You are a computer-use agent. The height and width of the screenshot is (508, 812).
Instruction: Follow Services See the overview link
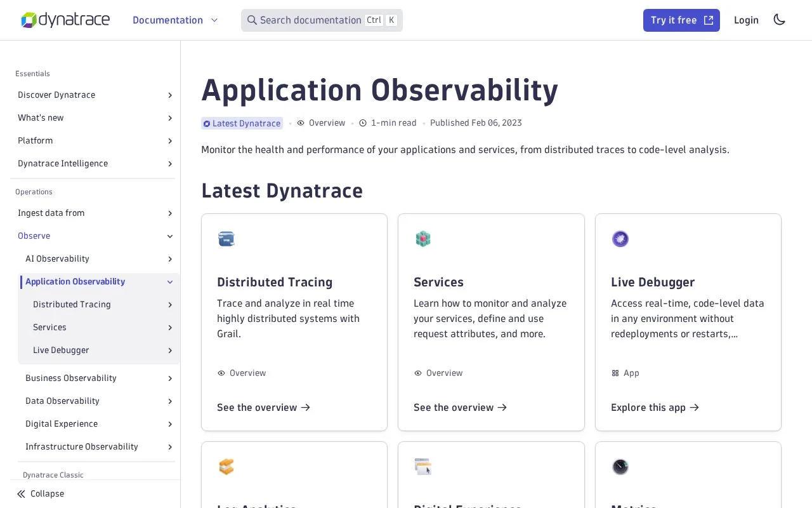[461, 408]
